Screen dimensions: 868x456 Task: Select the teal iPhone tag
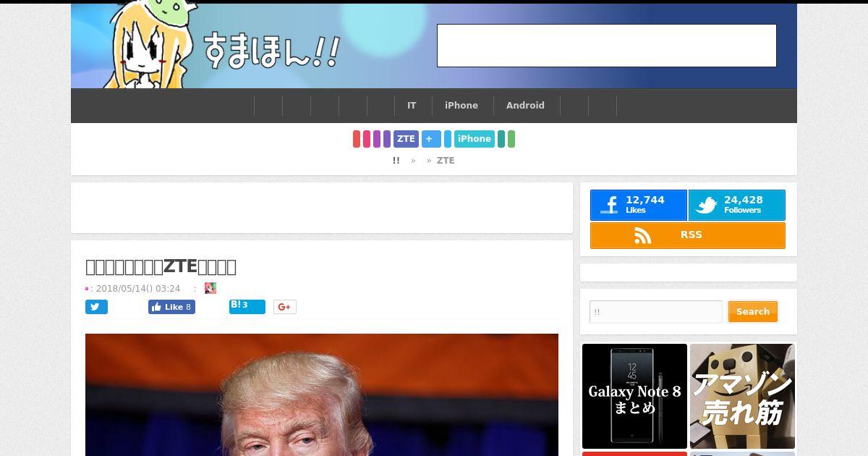tap(475, 139)
